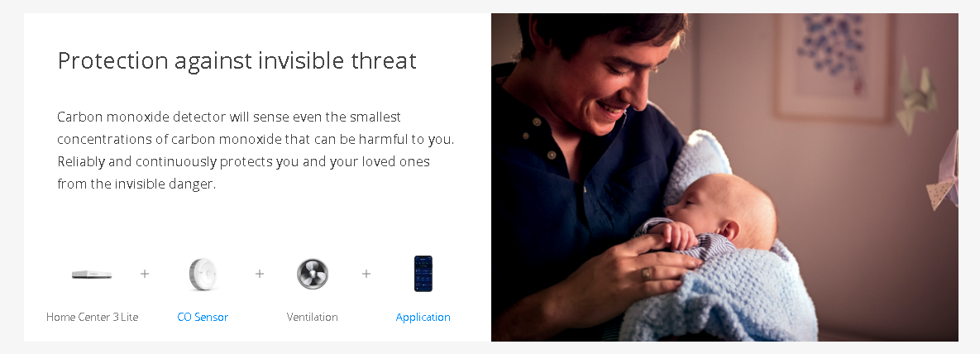Click plus sign between Home Center and CO Sensor

click(145, 273)
